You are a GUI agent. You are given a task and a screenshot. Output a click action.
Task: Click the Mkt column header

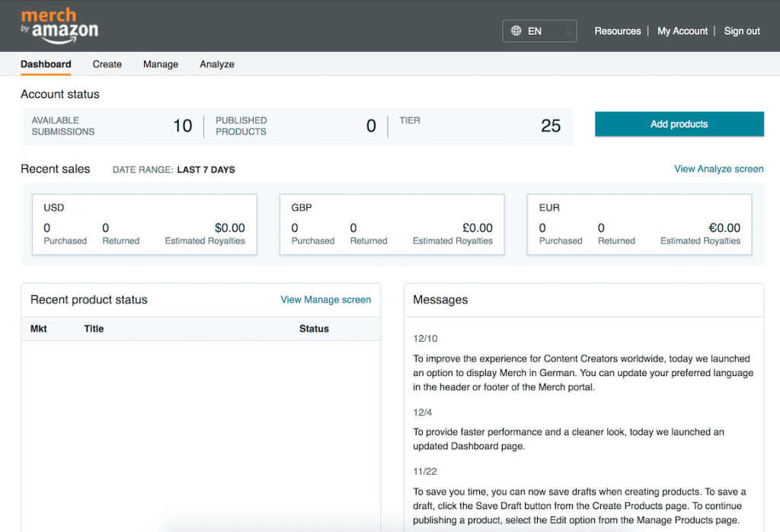tap(38, 329)
